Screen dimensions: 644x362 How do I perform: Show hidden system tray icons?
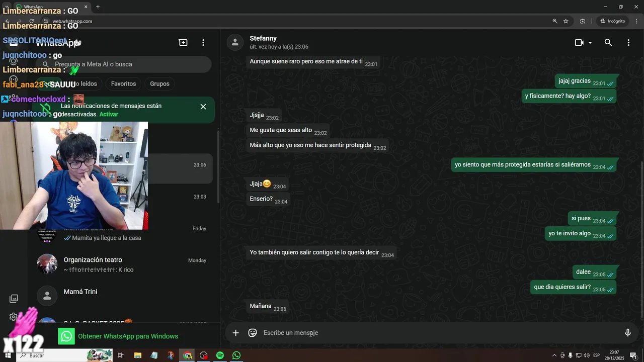point(554,355)
